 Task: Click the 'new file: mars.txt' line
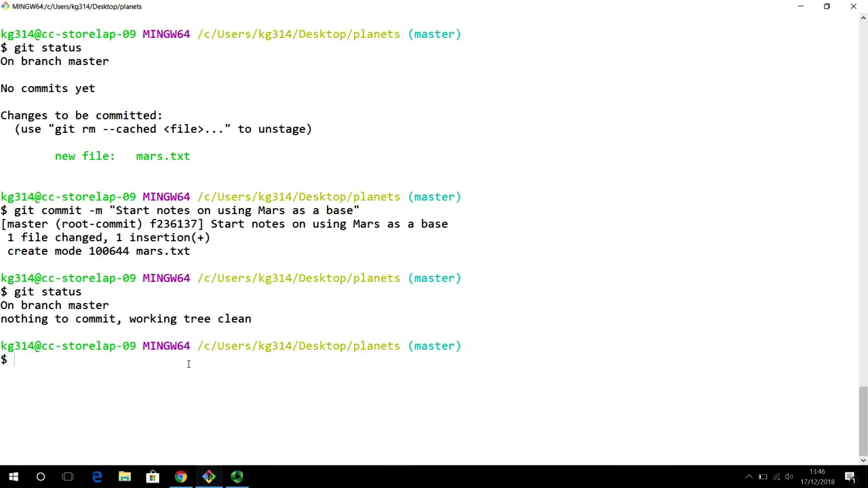click(x=122, y=156)
